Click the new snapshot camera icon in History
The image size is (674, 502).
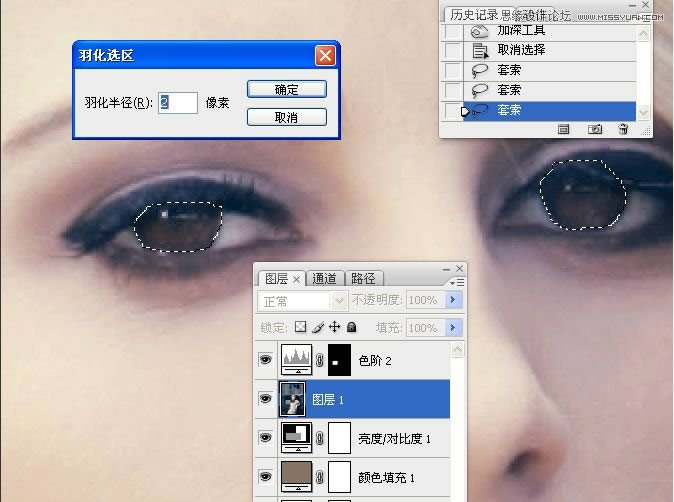tap(595, 129)
